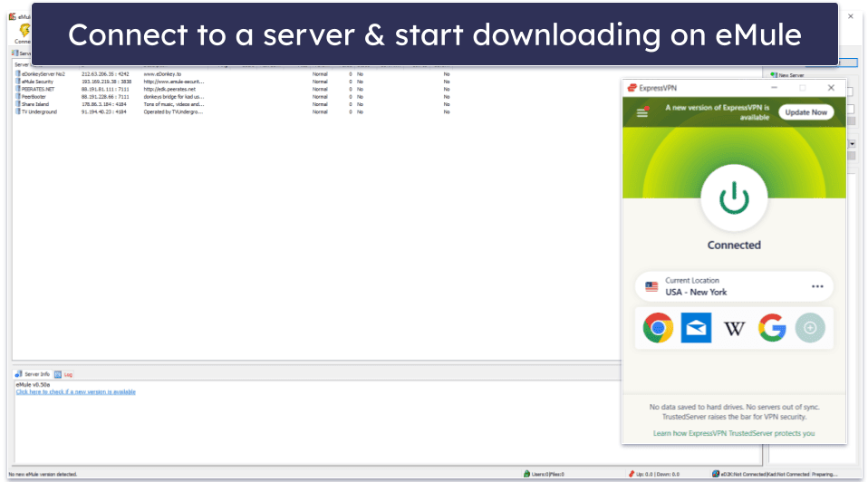Click the eMule Connect lightning icon
The image size is (868, 482).
tap(22, 31)
